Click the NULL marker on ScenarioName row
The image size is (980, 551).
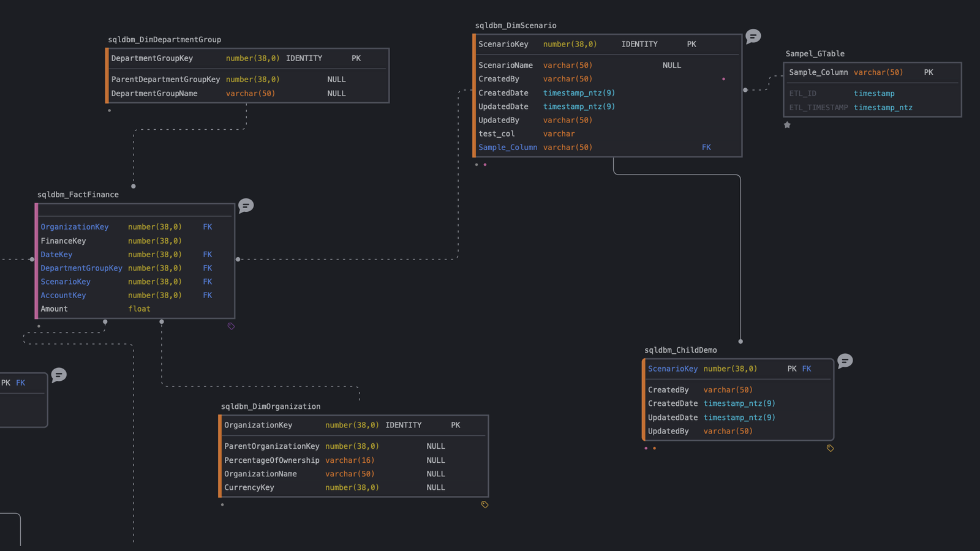[x=672, y=66]
